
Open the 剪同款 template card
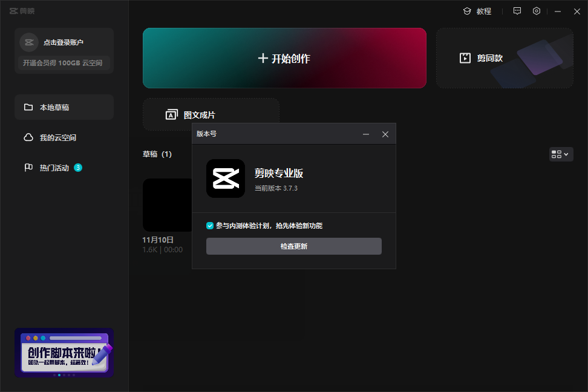click(x=505, y=58)
